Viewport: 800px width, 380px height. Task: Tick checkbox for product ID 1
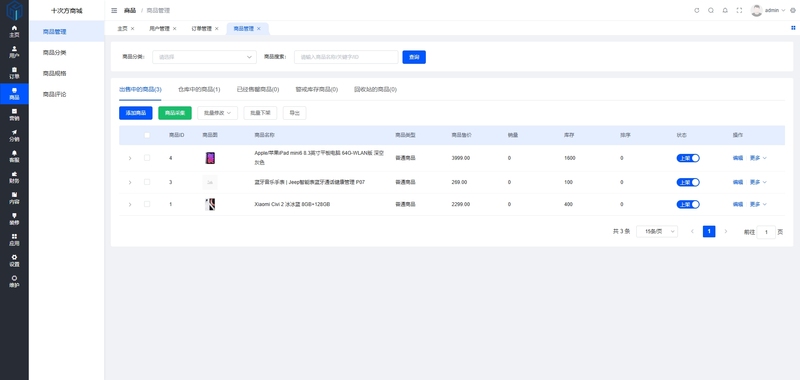(x=147, y=204)
